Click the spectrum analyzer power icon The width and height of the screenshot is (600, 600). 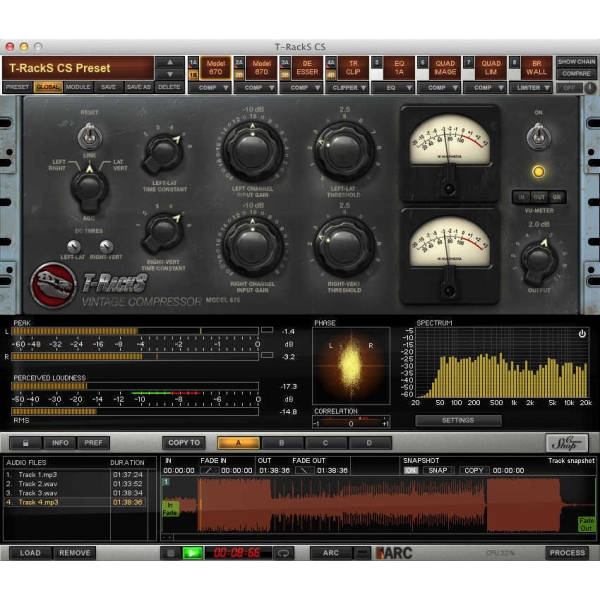pos(582,334)
